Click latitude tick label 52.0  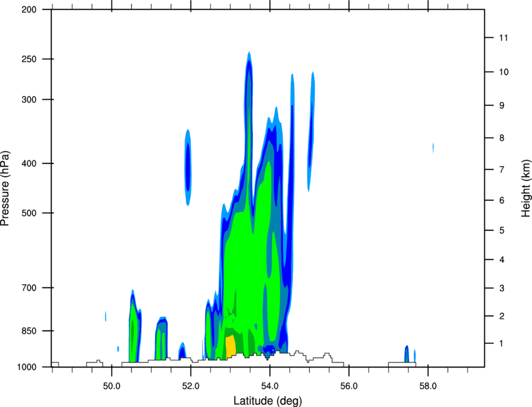[191, 386]
